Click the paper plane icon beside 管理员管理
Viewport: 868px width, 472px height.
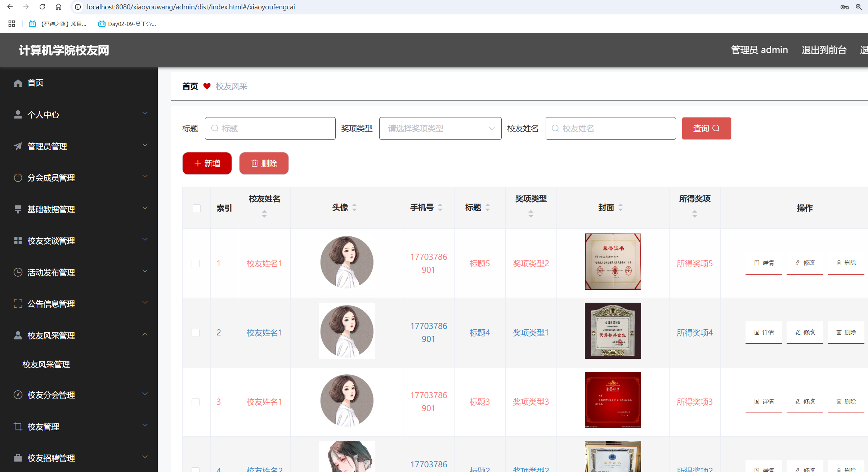point(18,146)
